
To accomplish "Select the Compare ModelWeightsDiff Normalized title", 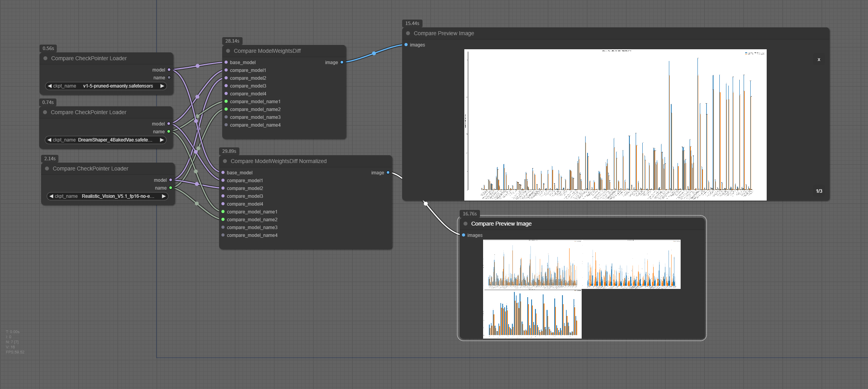I will (279, 161).
